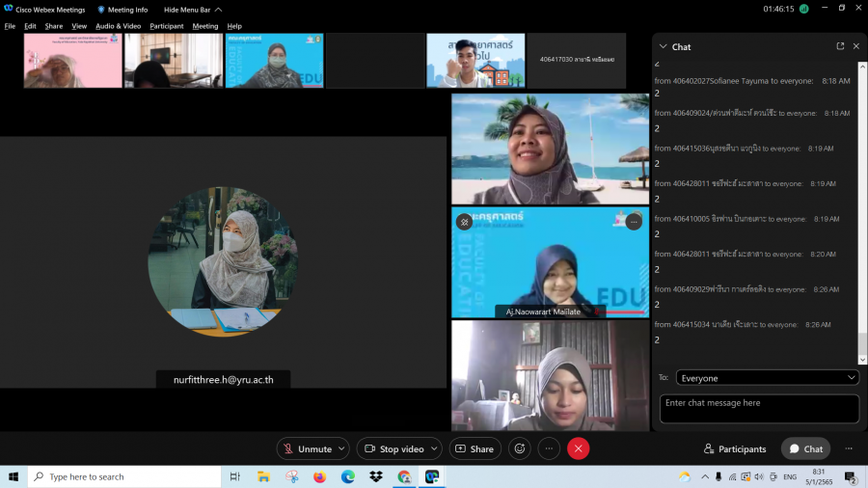Click the red leave meeting icon

point(578,448)
